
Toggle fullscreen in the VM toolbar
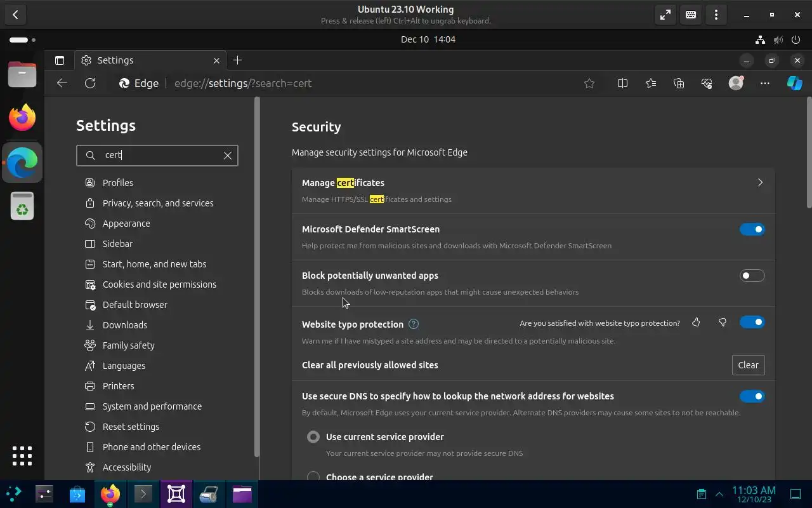pos(665,15)
